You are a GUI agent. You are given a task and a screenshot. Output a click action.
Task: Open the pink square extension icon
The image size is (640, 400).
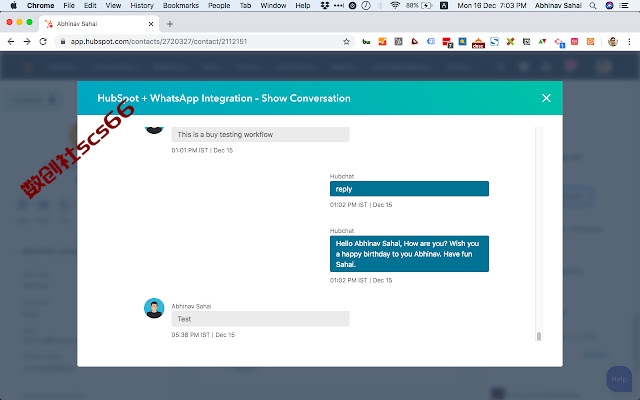(574, 42)
